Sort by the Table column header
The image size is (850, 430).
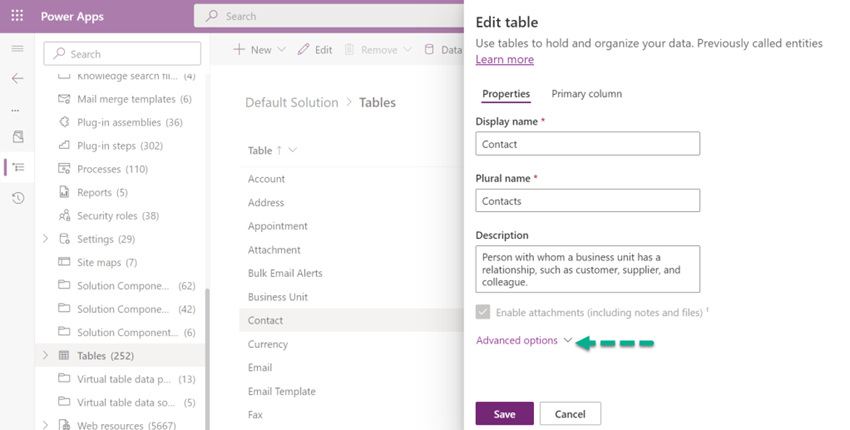260,150
